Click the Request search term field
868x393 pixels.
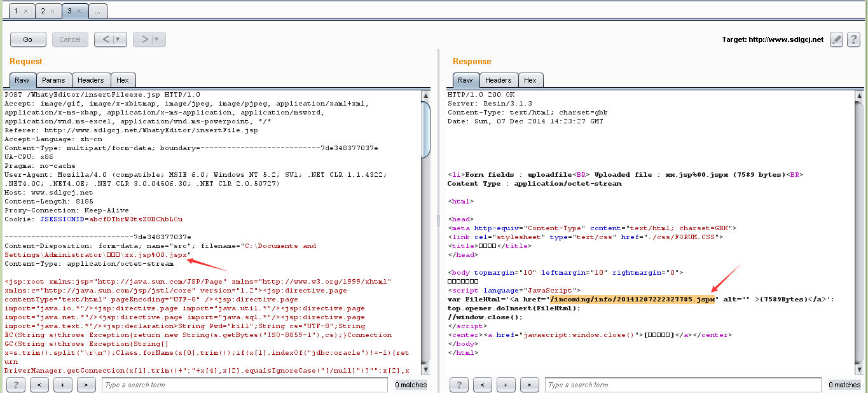point(244,385)
